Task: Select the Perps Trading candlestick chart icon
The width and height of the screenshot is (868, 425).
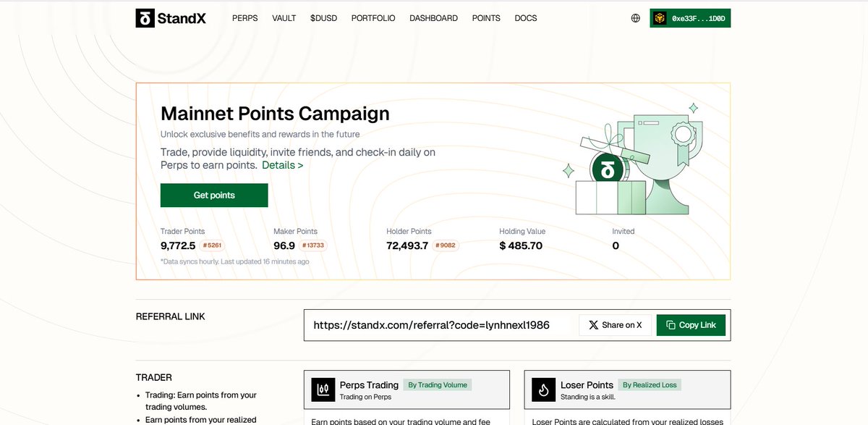Action: click(323, 389)
